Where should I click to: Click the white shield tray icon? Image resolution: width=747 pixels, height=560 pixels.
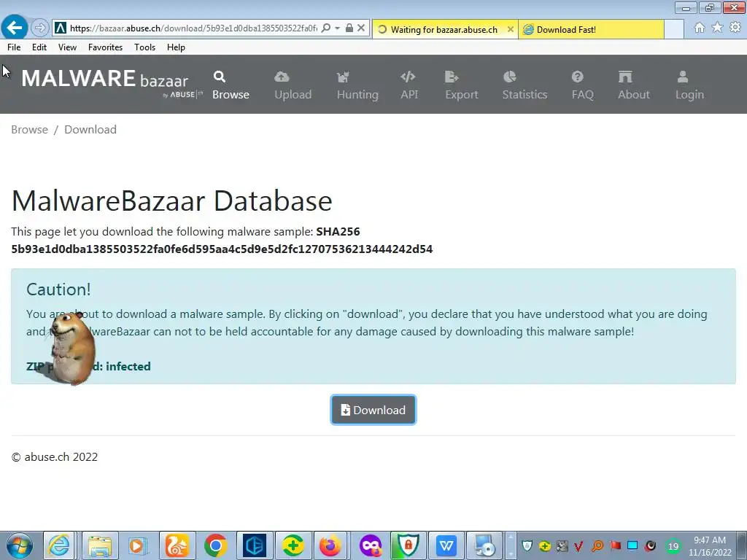click(x=527, y=545)
